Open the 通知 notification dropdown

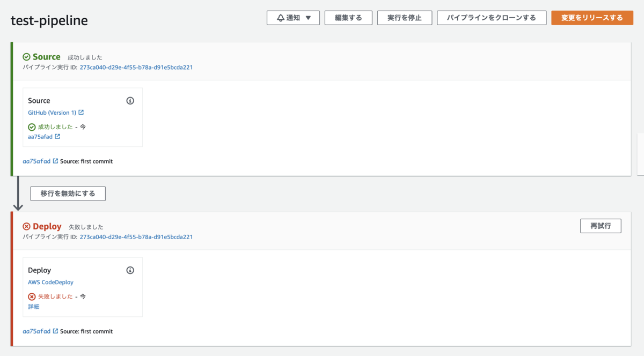[x=293, y=18]
